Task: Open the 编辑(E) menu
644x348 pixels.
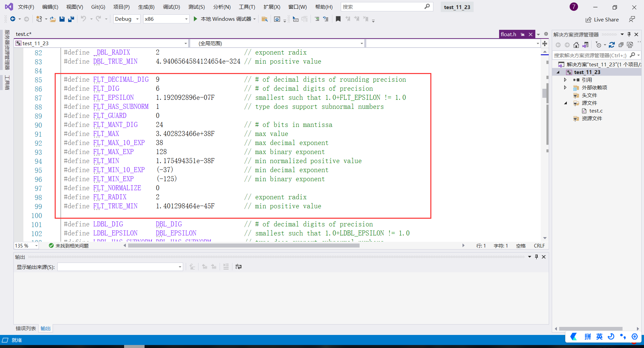Action: 50,7
